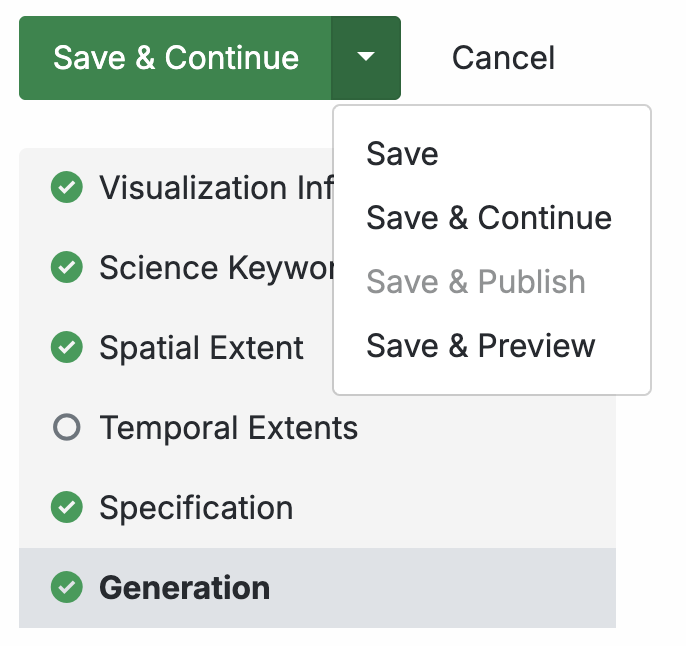Screen dimensions: 686x646
Task: Choose Save & Preview from the menu
Action: pos(481,346)
